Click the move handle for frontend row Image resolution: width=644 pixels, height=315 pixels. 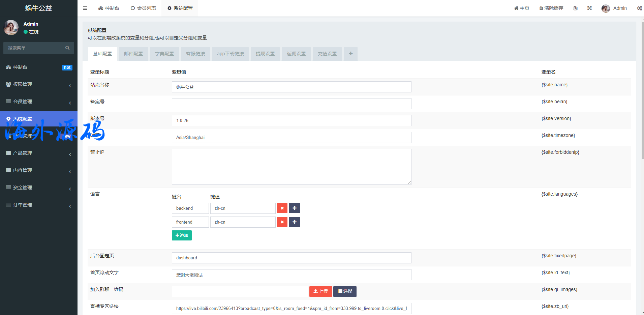295,222
